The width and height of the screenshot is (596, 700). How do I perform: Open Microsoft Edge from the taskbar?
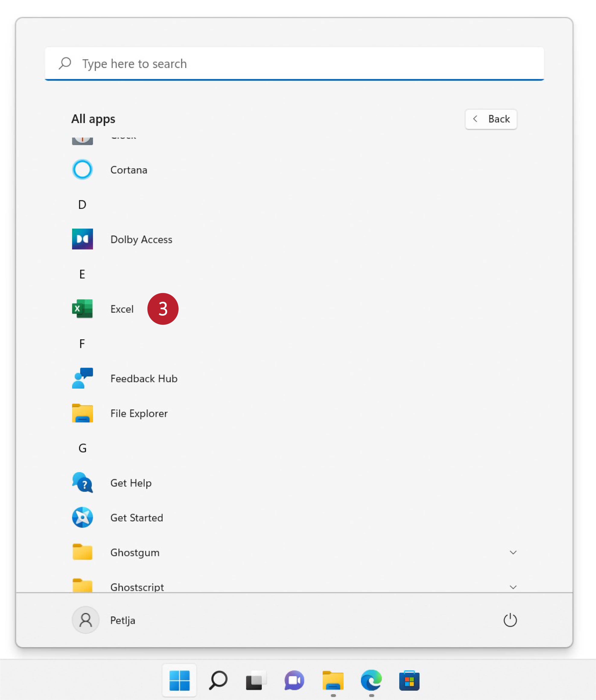[371, 680]
